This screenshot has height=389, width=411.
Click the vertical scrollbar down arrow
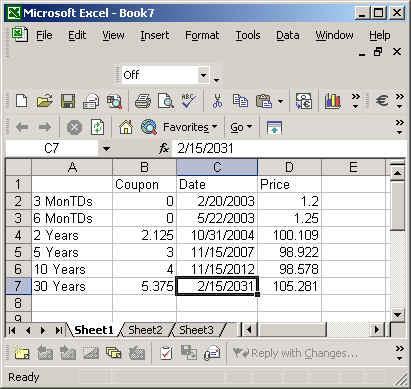point(397,315)
